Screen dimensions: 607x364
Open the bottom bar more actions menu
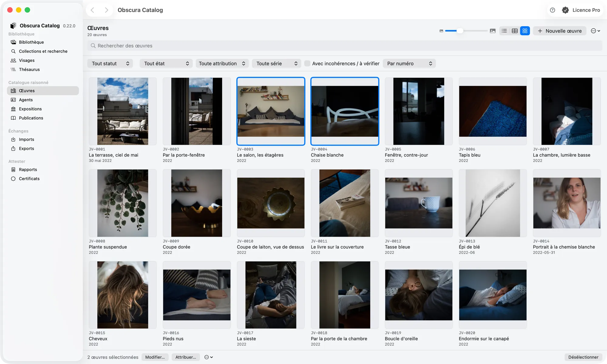209,357
